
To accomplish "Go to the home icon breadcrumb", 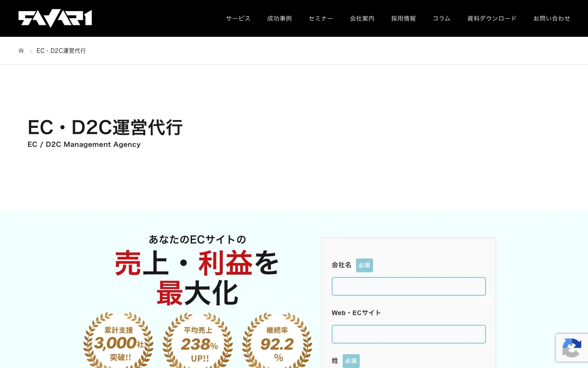I will point(21,51).
